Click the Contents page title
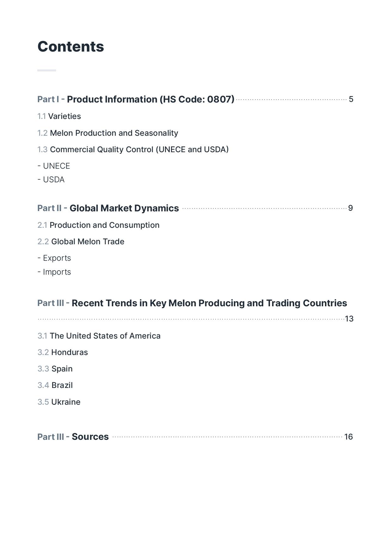This screenshot has height=555, width=392. [x=71, y=47]
